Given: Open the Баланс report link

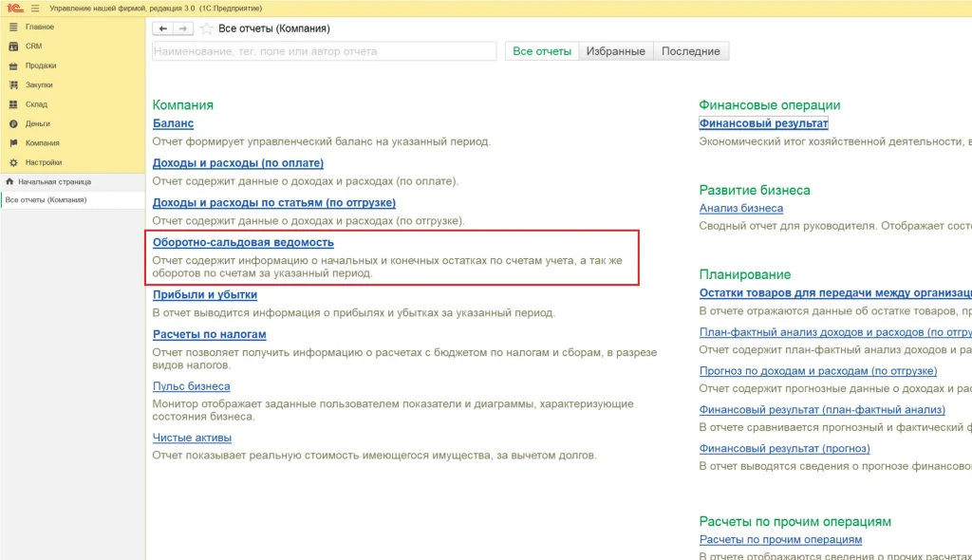Looking at the screenshot, I should [173, 123].
